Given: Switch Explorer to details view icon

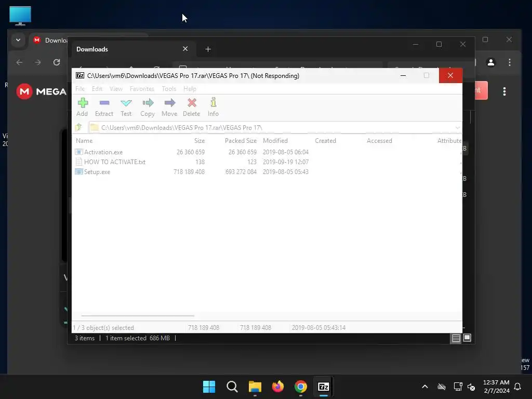Looking at the screenshot, I should (x=456, y=338).
